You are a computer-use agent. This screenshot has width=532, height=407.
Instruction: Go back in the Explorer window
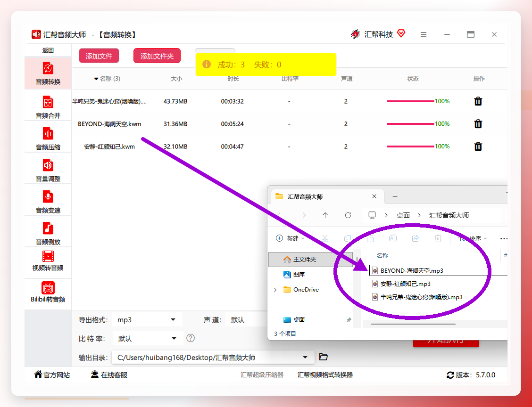280,215
